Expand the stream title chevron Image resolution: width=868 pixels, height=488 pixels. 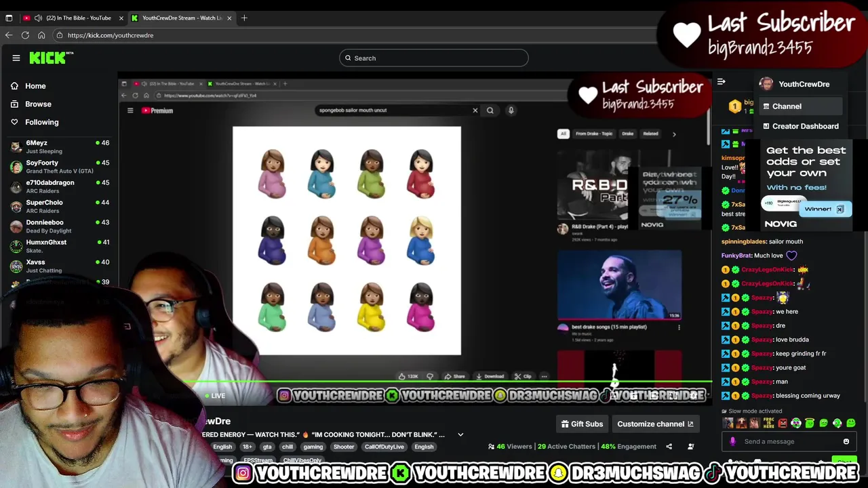pos(460,434)
